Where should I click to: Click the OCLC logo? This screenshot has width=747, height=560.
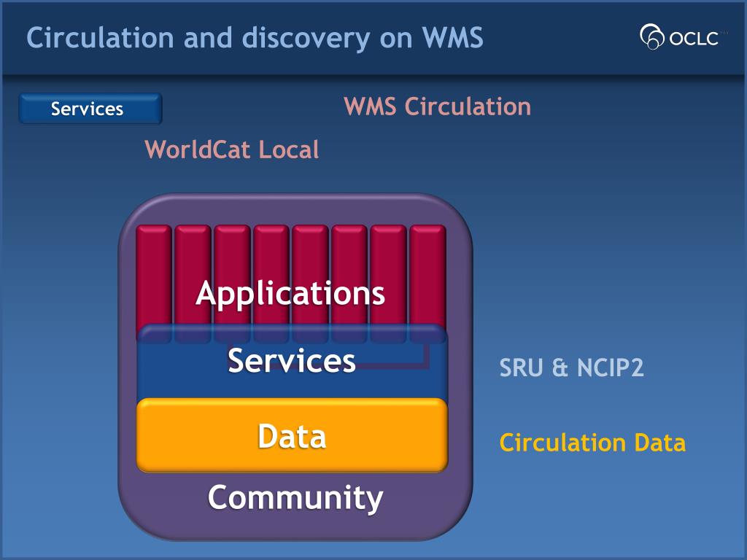tap(682, 36)
